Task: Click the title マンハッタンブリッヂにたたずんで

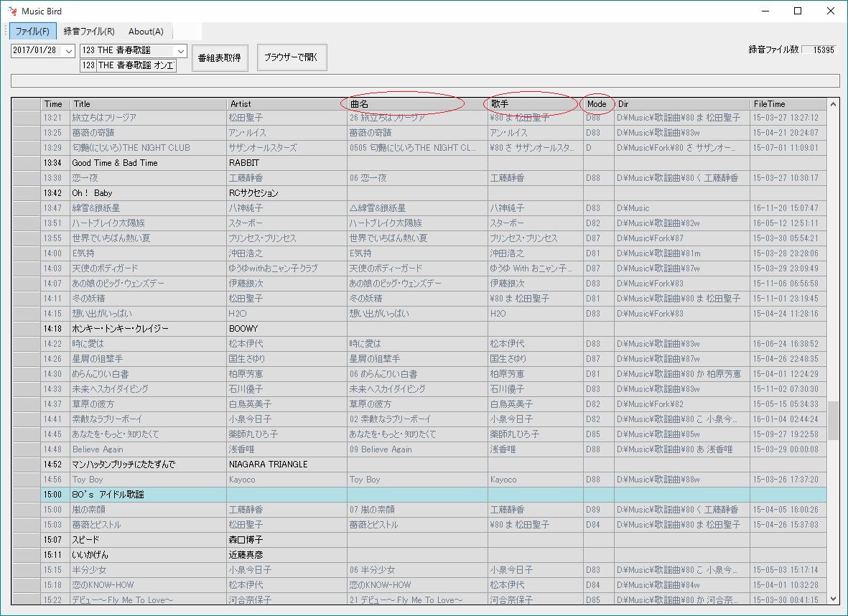Action: coord(124,465)
